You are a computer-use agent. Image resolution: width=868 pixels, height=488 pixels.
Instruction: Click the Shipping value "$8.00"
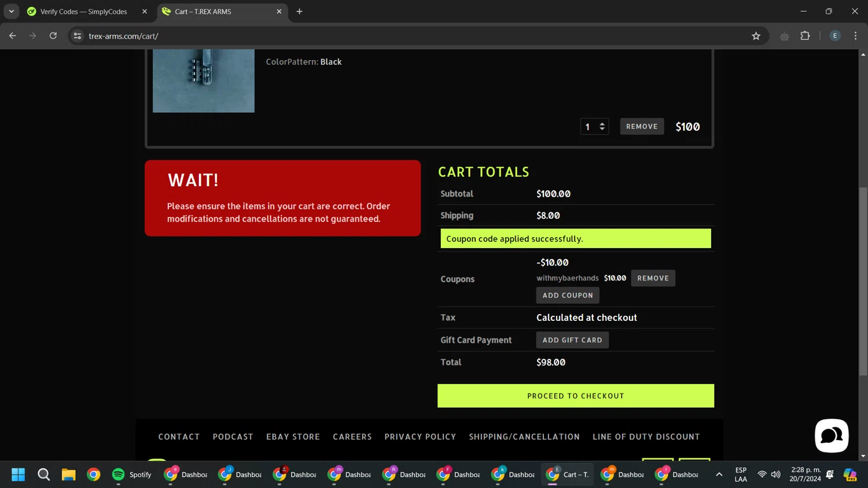tap(548, 216)
